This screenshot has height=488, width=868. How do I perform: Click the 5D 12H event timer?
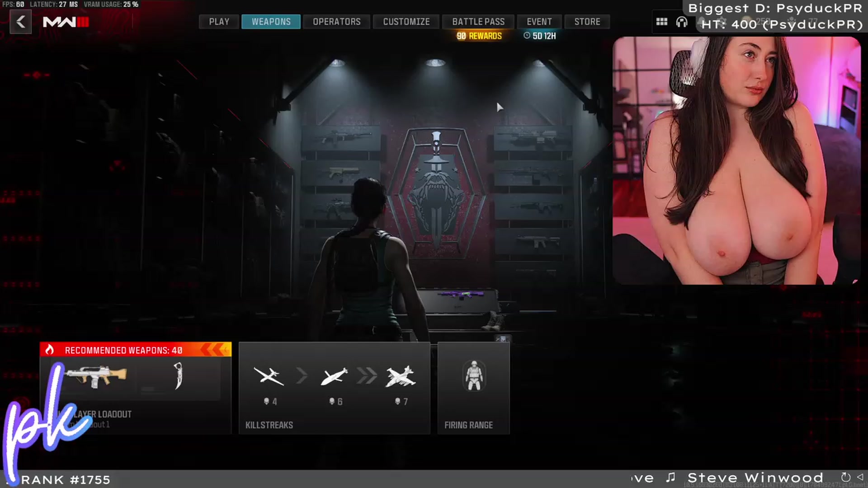(x=540, y=36)
